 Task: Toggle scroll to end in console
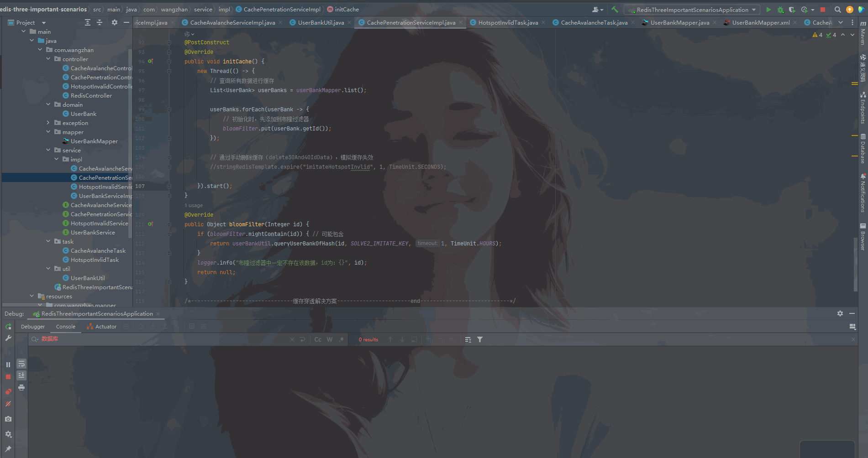click(21, 375)
